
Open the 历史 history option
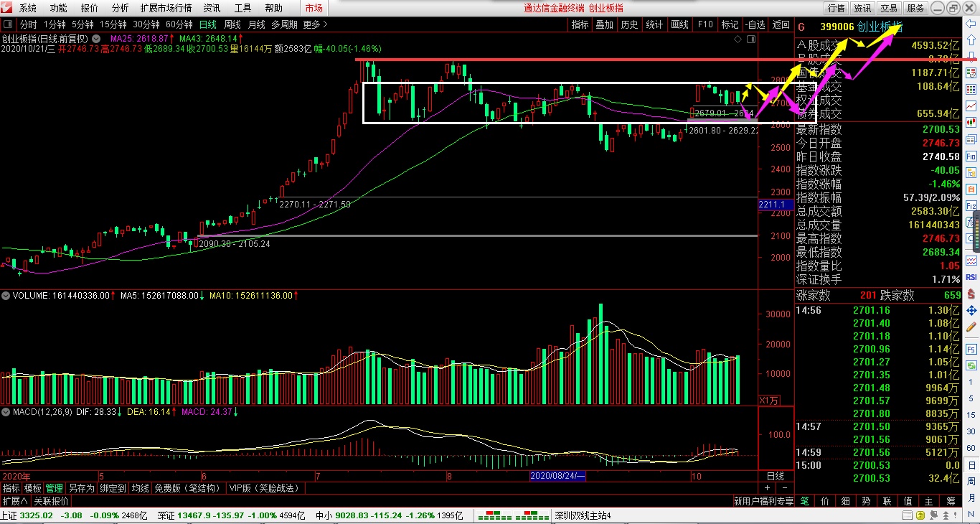(629, 24)
